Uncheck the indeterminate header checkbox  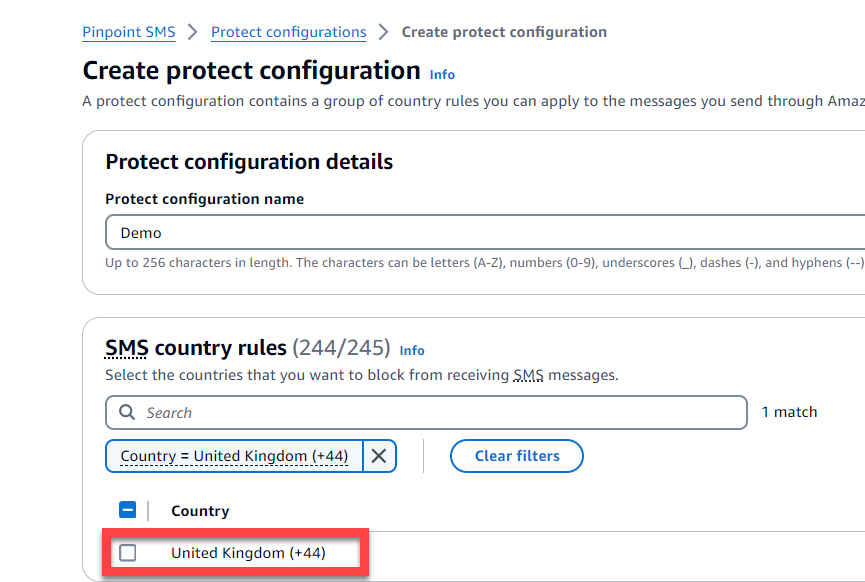(x=127, y=509)
